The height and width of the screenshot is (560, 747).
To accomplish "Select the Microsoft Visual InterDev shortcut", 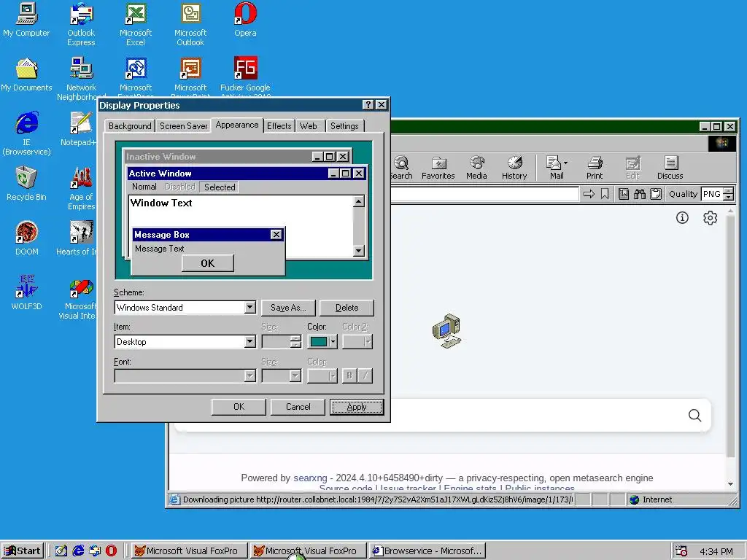I will tap(79, 297).
